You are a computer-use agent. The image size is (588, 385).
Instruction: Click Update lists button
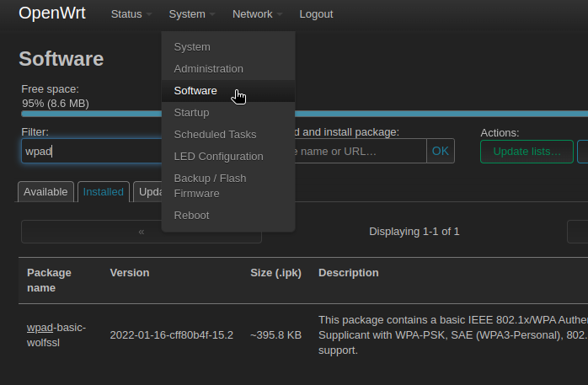[527, 152]
